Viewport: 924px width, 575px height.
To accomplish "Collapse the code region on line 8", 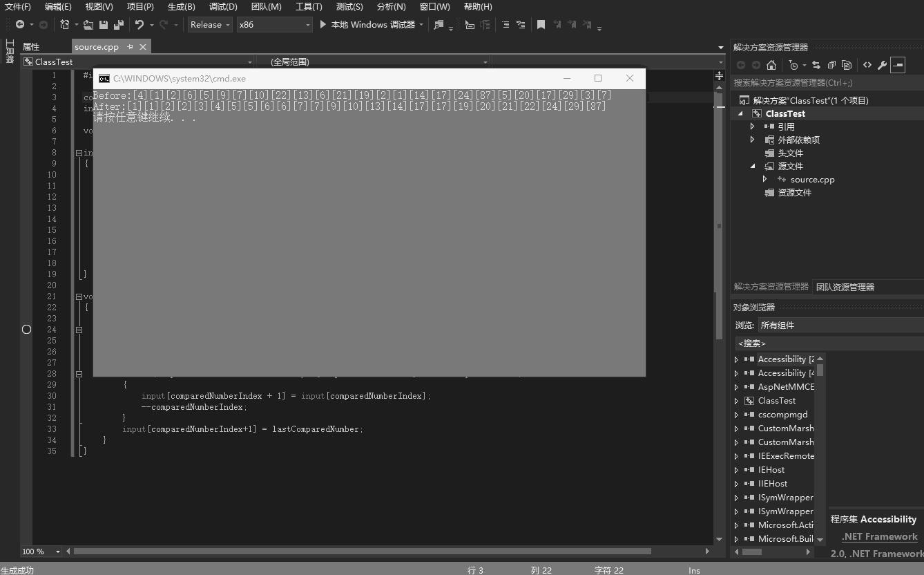I will [x=79, y=151].
